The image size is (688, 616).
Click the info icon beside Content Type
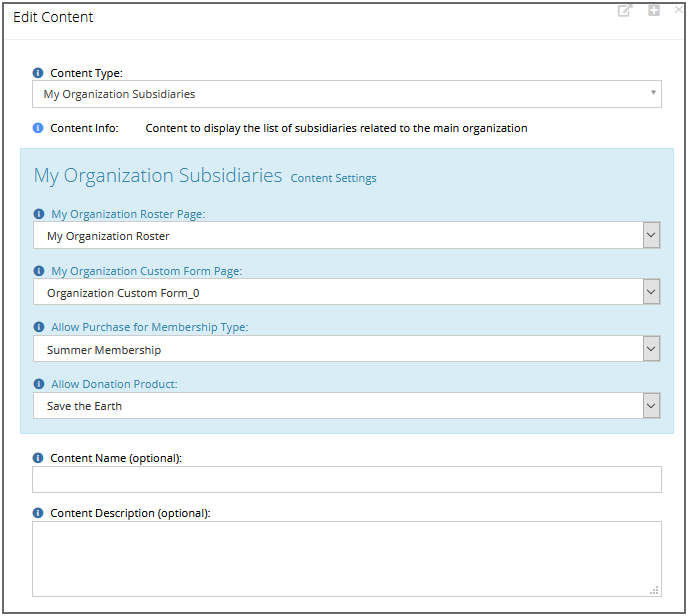38,73
